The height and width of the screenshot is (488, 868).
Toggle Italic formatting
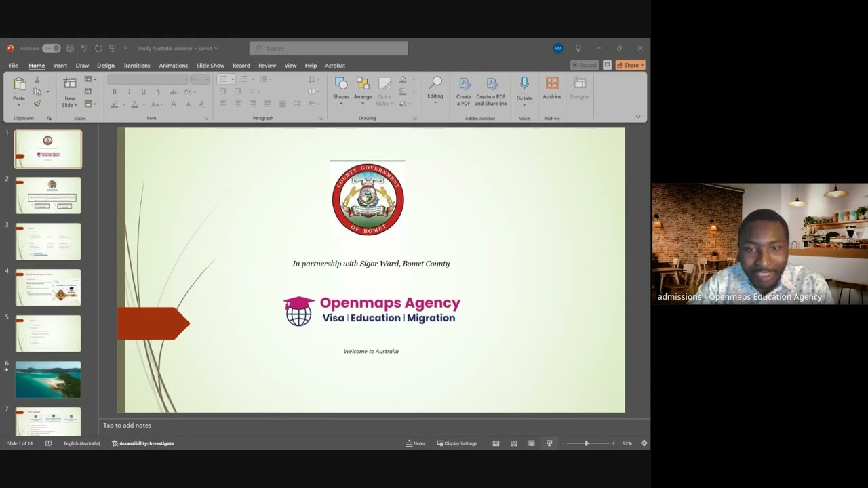[x=129, y=91]
